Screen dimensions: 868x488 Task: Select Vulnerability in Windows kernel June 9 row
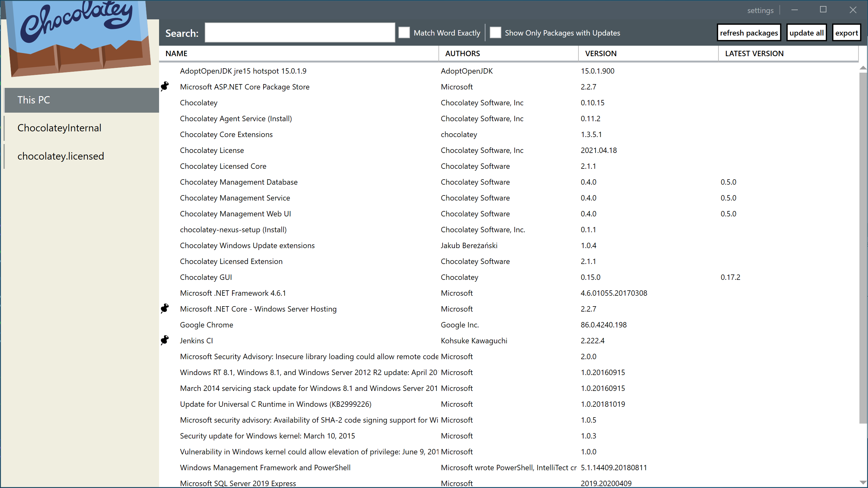509,452
